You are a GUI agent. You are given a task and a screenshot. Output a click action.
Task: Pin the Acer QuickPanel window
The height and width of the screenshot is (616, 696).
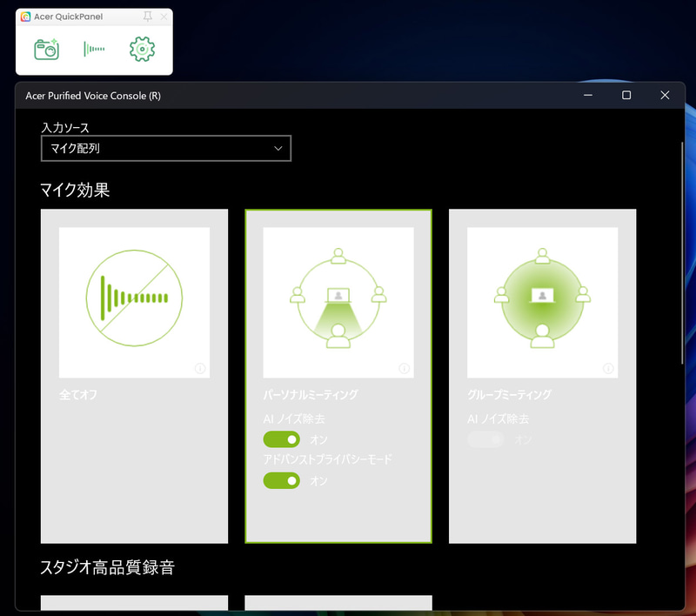(x=147, y=17)
